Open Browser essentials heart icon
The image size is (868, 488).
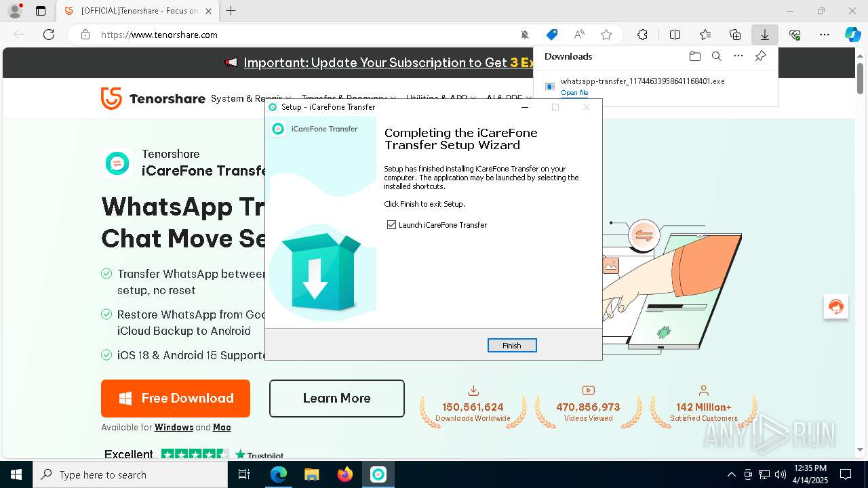tap(795, 35)
